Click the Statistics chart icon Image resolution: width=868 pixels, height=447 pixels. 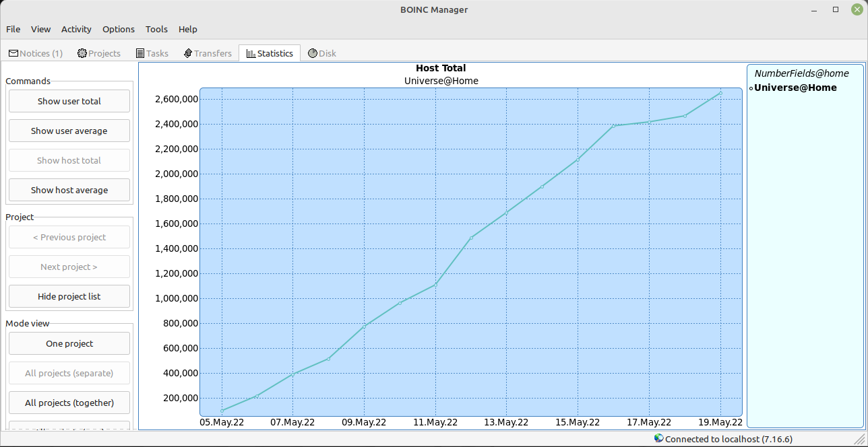click(251, 53)
